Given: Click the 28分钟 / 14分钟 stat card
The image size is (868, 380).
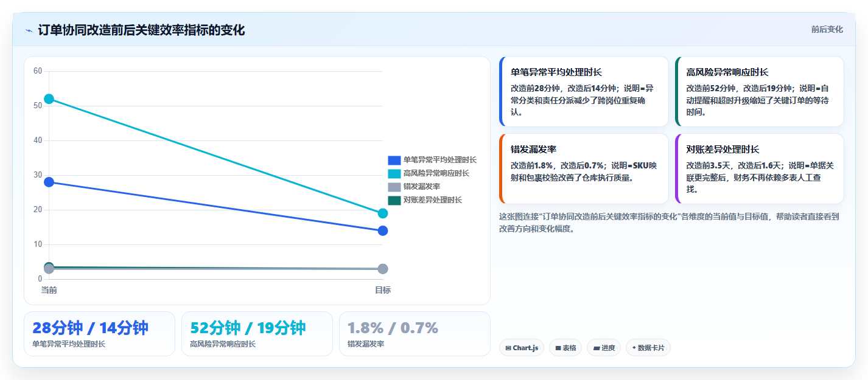Looking at the screenshot, I should click(99, 334).
